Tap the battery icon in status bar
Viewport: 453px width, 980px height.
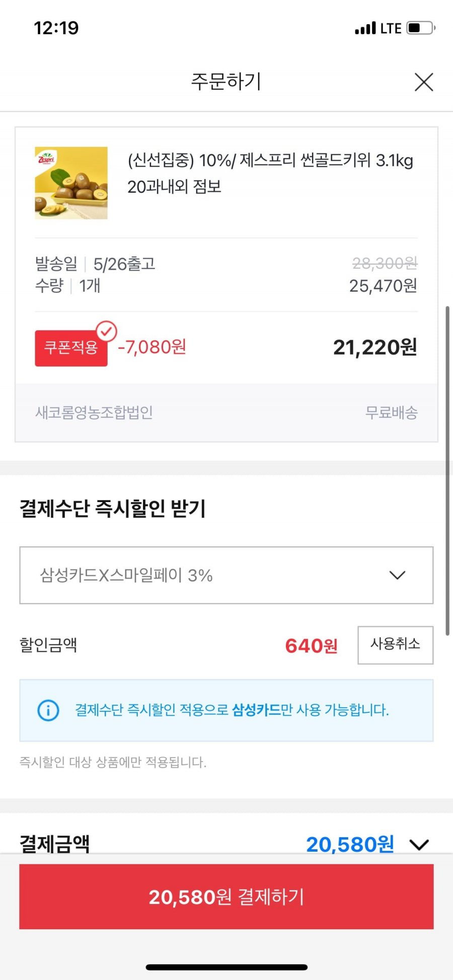[421, 28]
